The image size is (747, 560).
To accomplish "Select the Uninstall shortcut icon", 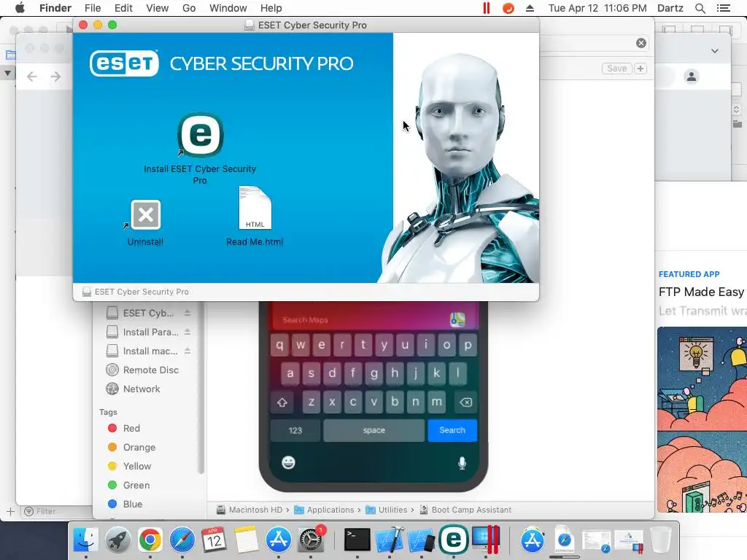I will pos(146,215).
